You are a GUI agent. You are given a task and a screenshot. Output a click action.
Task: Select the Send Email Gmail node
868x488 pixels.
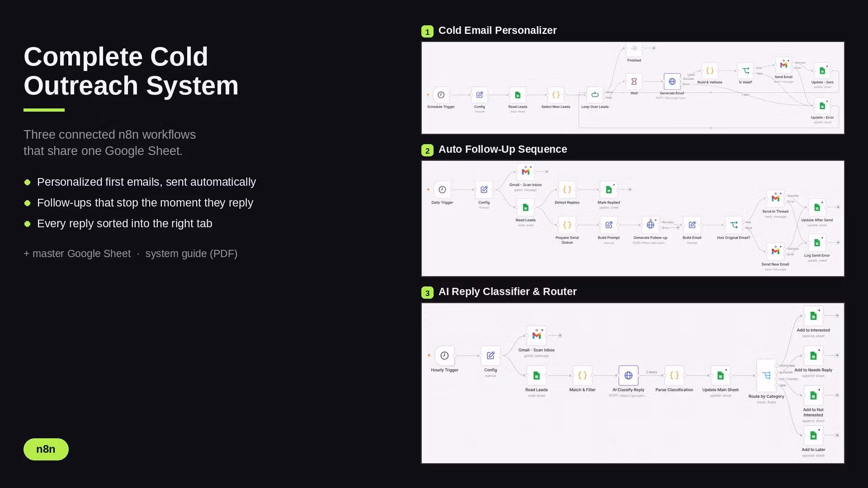(783, 66)
